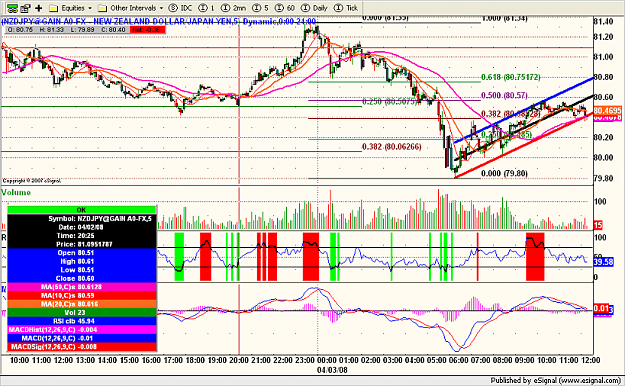Click the NZDJPY chart title text
Screen dimensions: 625x386
click(159, 21)
